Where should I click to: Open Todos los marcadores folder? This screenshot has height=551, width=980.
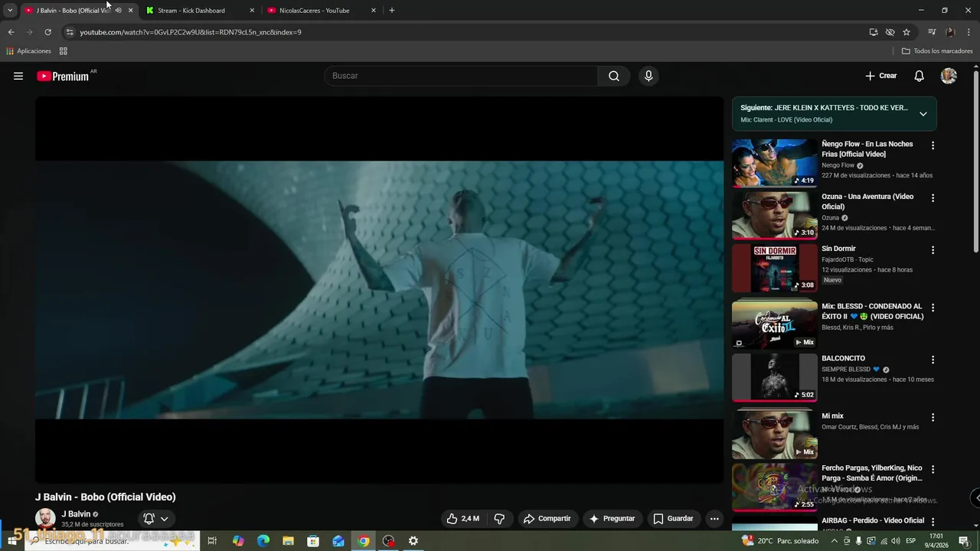(937, 51)
